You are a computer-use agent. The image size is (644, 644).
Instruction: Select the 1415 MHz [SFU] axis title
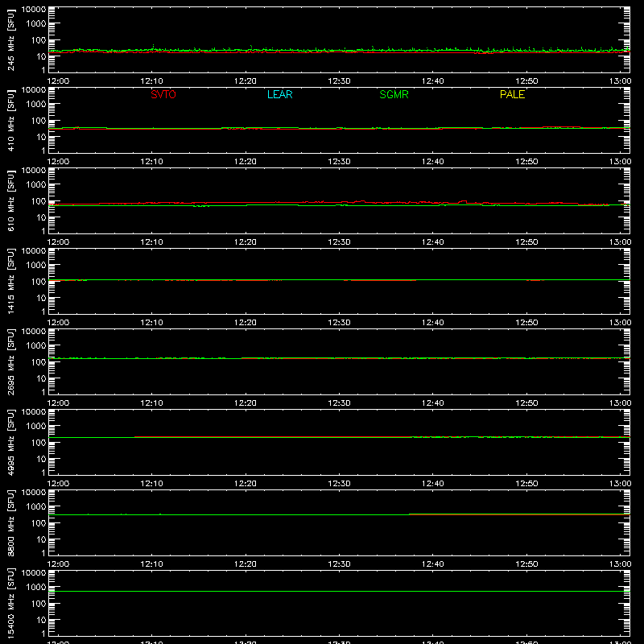click(x=11, y=281)
